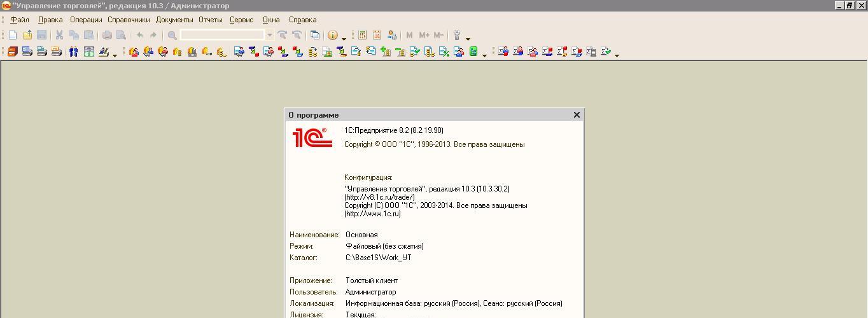Click the name value Основная

point(361,235)
